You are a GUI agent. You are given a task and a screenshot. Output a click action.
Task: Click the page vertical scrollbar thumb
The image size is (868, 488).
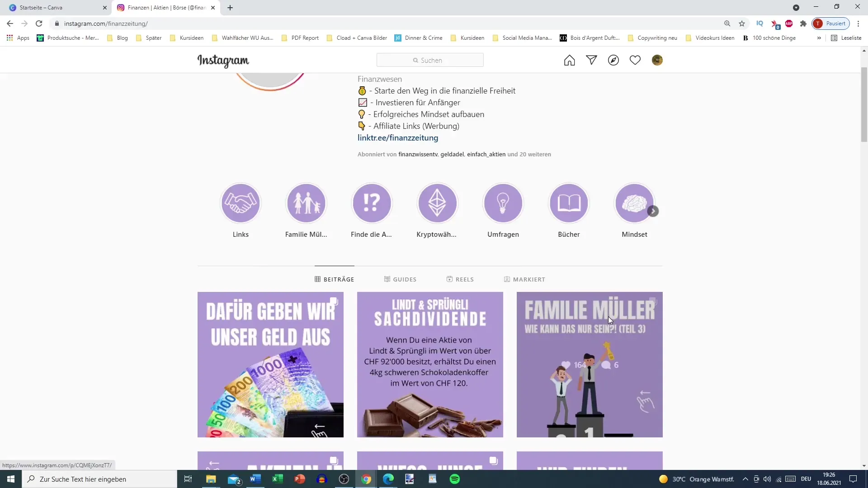pyautogui.click(x=864, y=105)
